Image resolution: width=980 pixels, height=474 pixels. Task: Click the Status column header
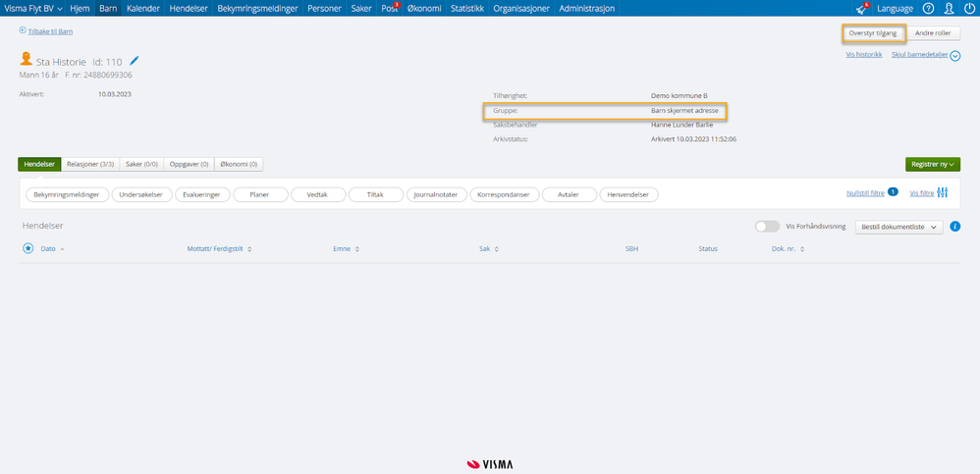(x=708, y=248)
